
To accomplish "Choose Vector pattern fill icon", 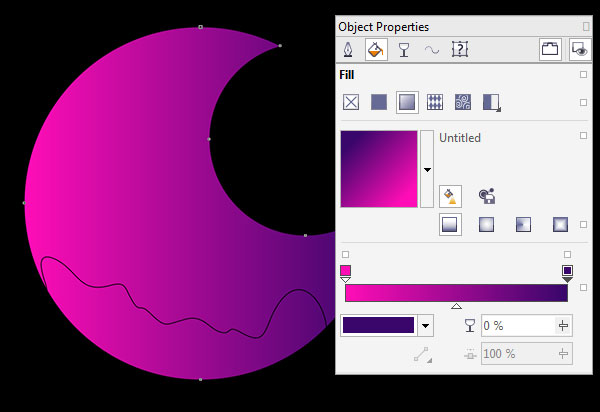I will click(435, 102).
